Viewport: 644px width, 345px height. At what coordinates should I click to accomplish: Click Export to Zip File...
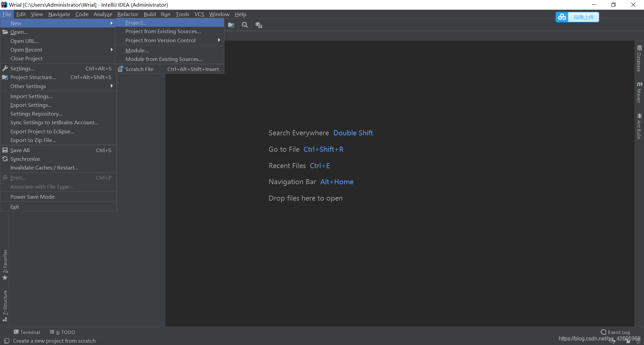(x=58, y=140)
